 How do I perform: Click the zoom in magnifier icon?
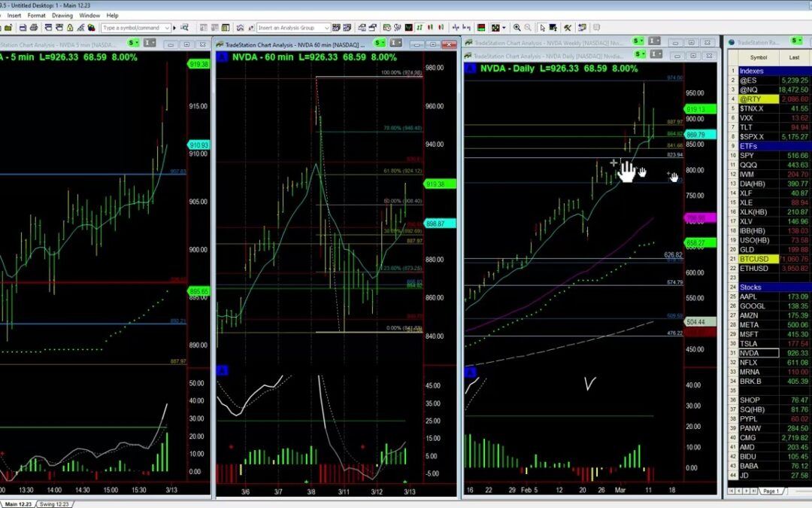click(x=517, y=28)
